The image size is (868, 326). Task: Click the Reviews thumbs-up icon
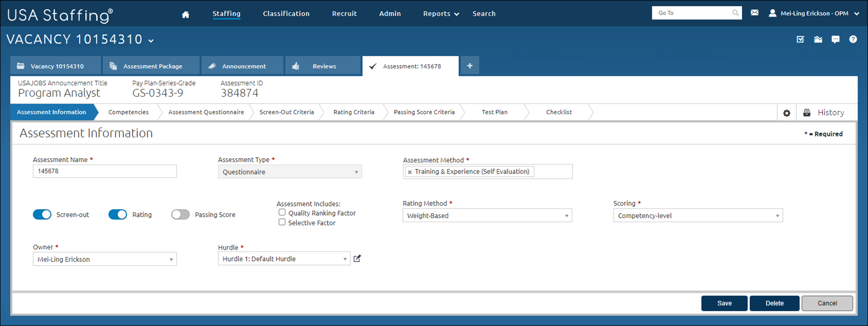296,66
